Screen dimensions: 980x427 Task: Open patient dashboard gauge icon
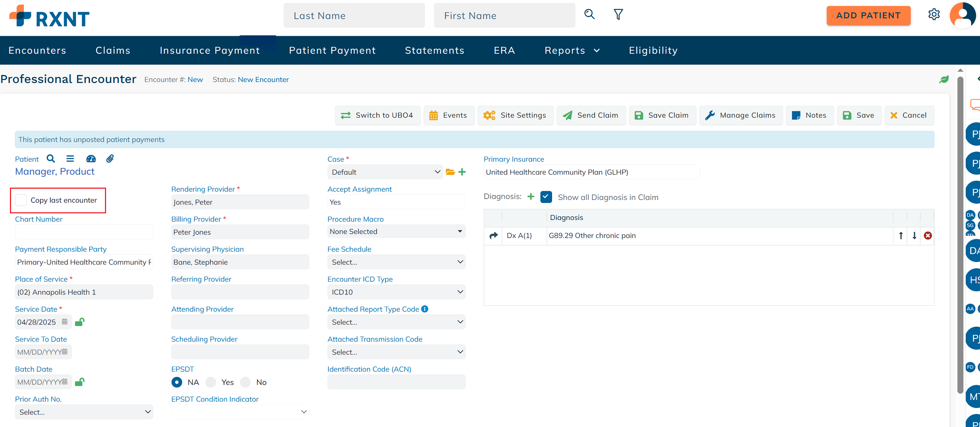tap(91, 159)
